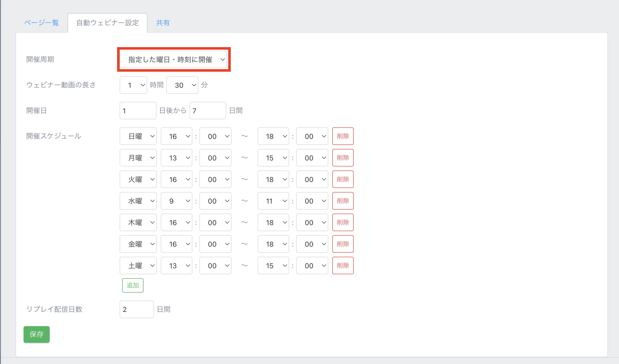Image resolution: width=619 pixels, height=364 pixels.
Task: Delete the 金曜 schedule row
Action: (x=343, y=244)
